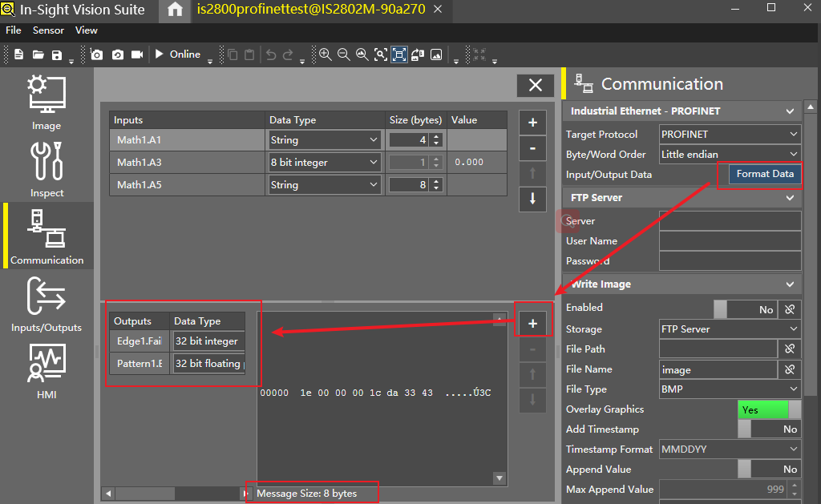Click the FTP User Name input field
The image size is (821, 504).
(730, 241)
